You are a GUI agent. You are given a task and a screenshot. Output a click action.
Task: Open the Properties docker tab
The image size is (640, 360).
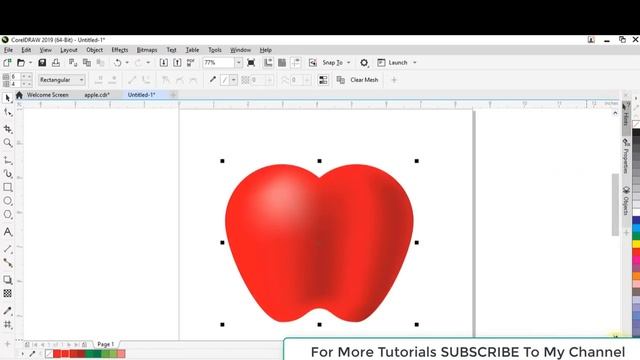pos(626,156)
